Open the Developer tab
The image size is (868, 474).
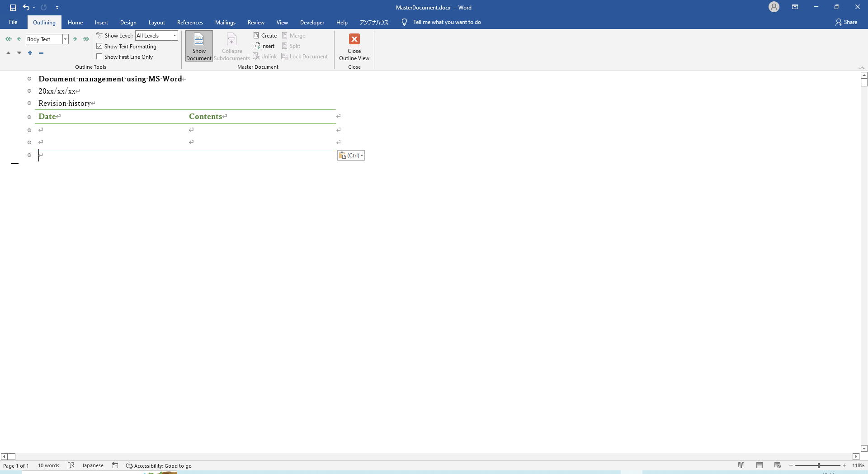[x=312, y=23]
